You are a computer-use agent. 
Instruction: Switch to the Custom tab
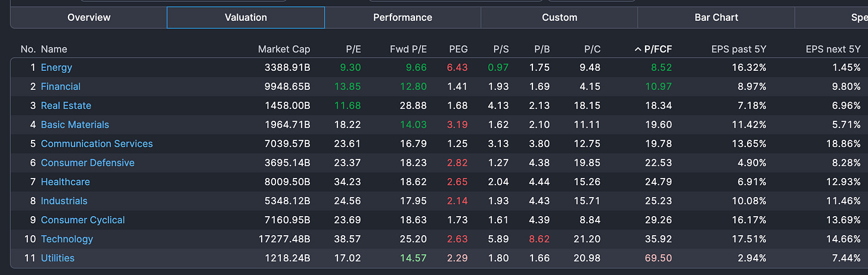[x=559, y=17]
